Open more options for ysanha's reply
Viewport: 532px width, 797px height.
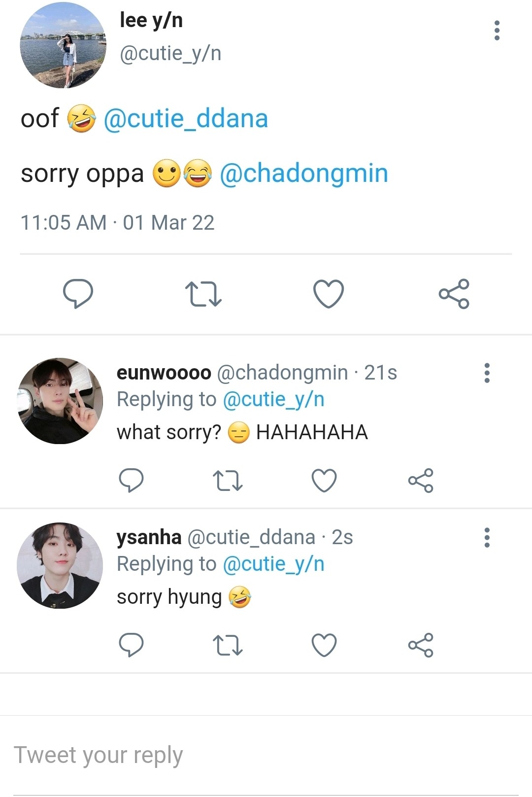click(x=487, y=538)
